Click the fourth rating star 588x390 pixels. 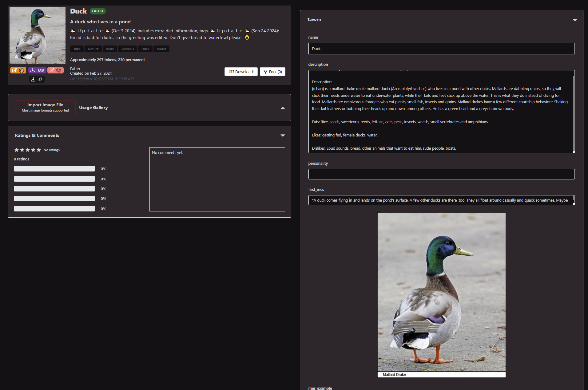(33, 150)
